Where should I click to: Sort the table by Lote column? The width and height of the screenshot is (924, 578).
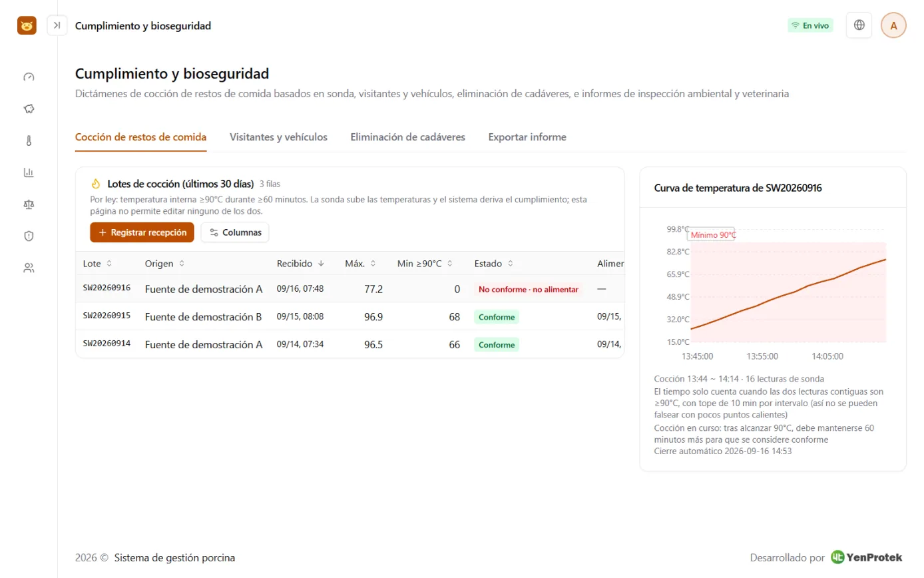[97, 264]
